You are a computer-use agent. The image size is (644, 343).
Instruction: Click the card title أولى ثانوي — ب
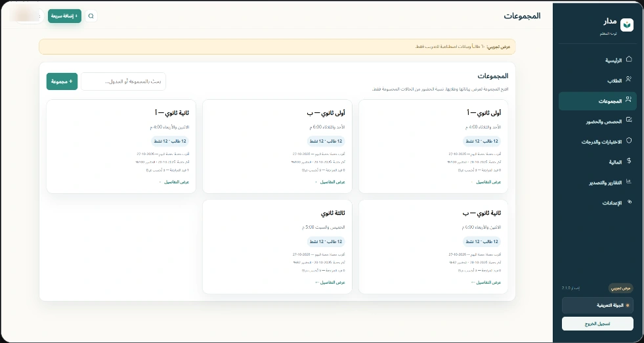click(x=328, y=112)
